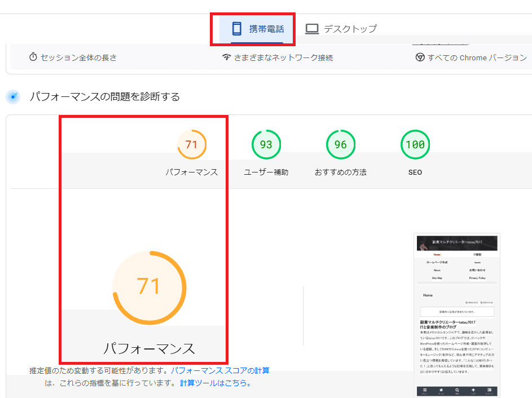Click the SEO label under its score circle
The height and width of the screenshot is (398, 532).
415,172
